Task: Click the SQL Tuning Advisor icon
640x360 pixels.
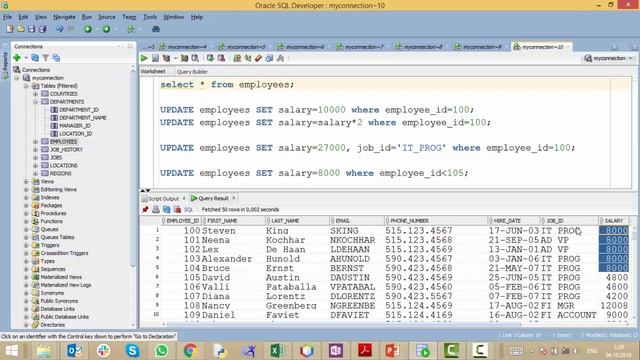Action: 195,58
